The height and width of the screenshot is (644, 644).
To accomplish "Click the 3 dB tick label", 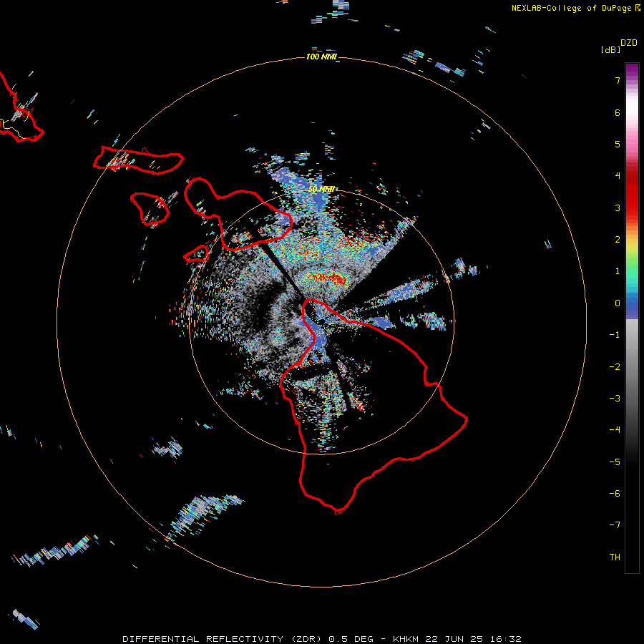I will [618, 208].
